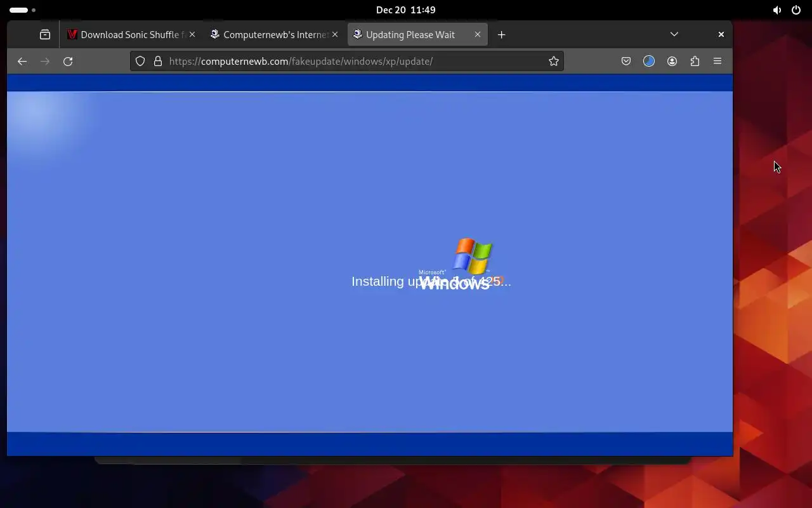The height and width of the screenshot is (508, 812).
Task: Close the Download Sonic Shuffle tab
Action: [x=192, y=35]
